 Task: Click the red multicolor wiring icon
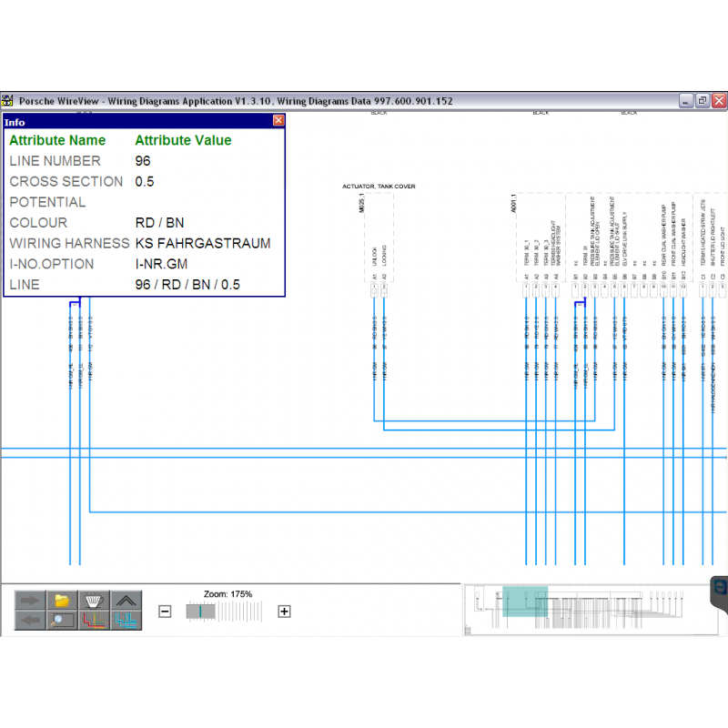pyautogui.click(x=92, y=621)
